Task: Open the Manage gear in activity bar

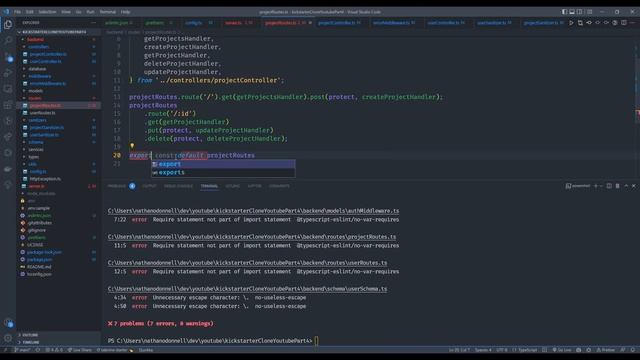Action: pos(8,338)
